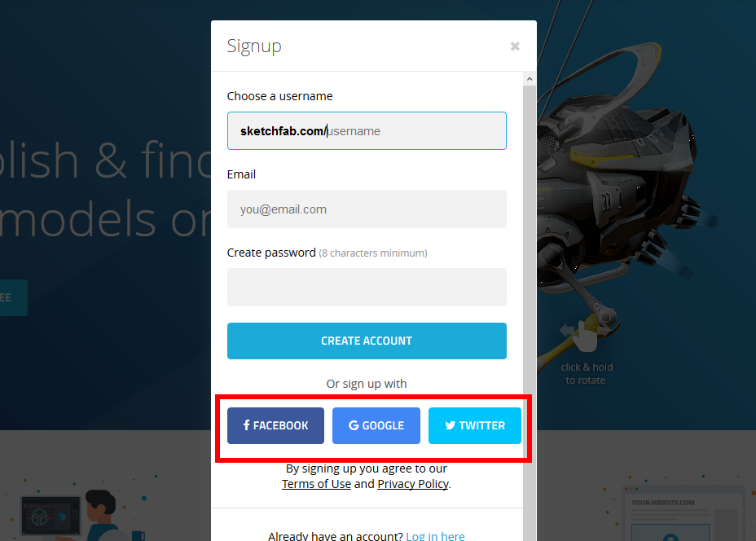Image resolution: width=756 pixels, height=541 pixels.
Task: Click the Twitter bird icon
Action: tap(451, 425)
